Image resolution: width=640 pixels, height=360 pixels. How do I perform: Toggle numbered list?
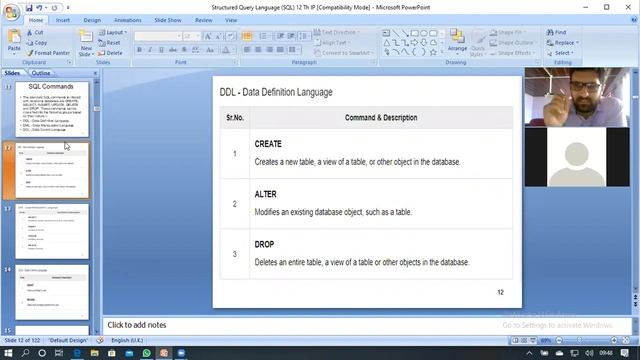[x=264, y=36]
